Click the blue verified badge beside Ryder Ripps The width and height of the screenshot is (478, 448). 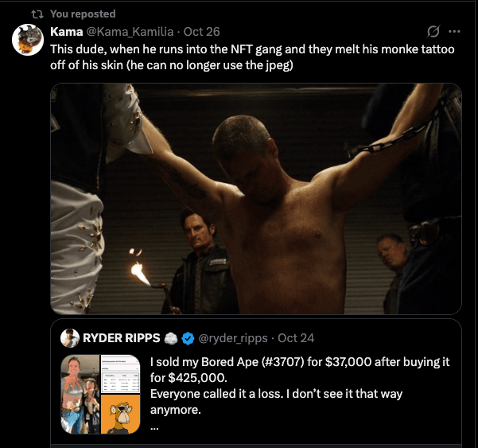coord(188,338)
